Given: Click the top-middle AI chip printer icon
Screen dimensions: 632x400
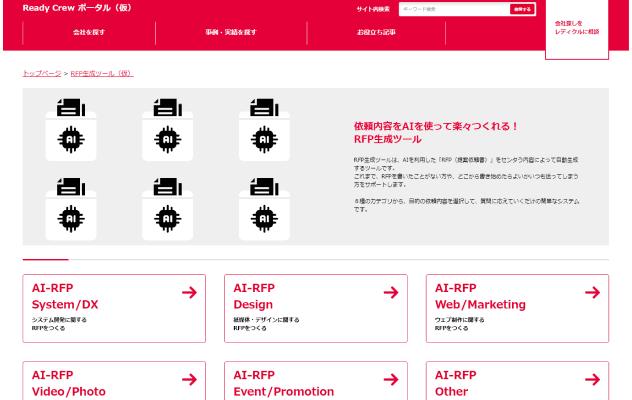Looking at the screenshot, I should coord(167,126).
